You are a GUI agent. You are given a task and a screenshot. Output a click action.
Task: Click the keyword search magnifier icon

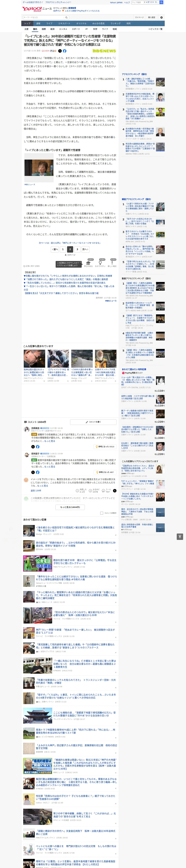tap(66, 17)
